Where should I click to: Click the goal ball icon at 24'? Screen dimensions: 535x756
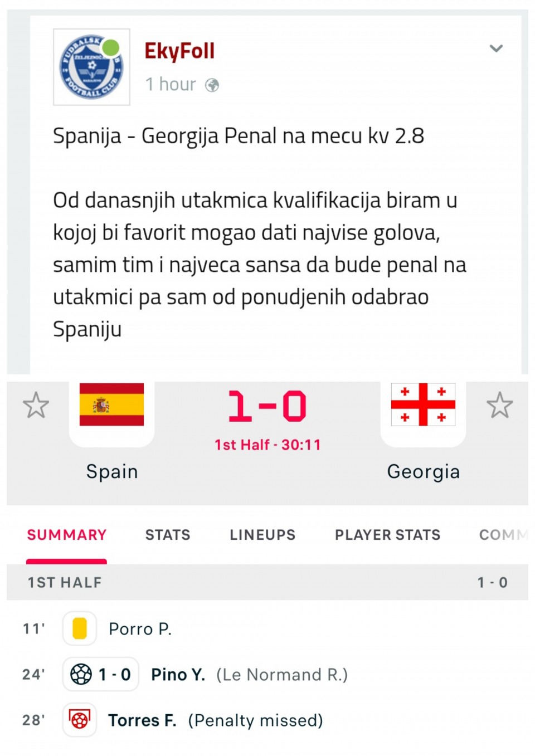point(81,674)
